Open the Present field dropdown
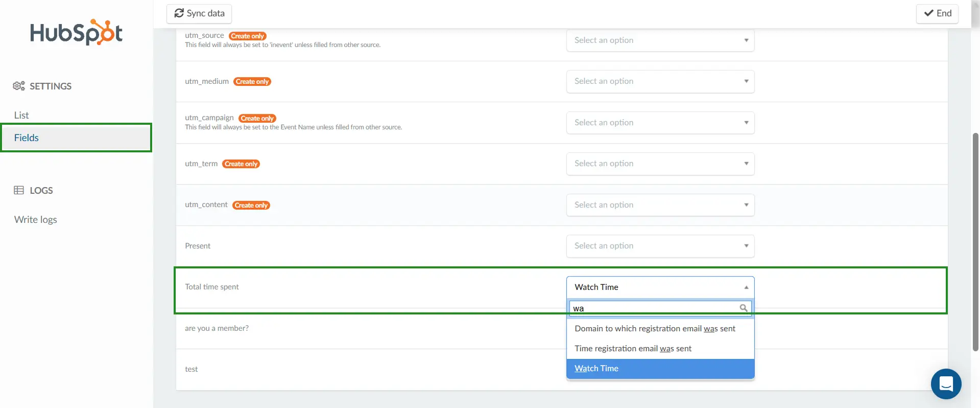Screen dimensions: 980x408 pos(660,246)
